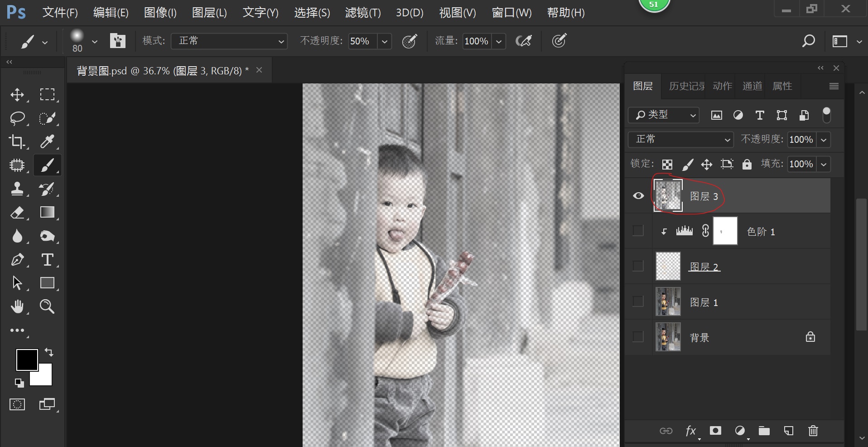The height and width of the screenshot is (447, 868).
Task: Select the Gradient tool
Action: [47, 212]
